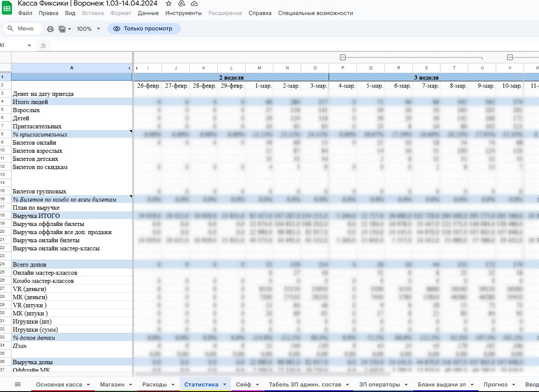The width and height of the screenshot is (539, 392).
Task: Switch to the Прогноз sheet
Action: [495, 384]
